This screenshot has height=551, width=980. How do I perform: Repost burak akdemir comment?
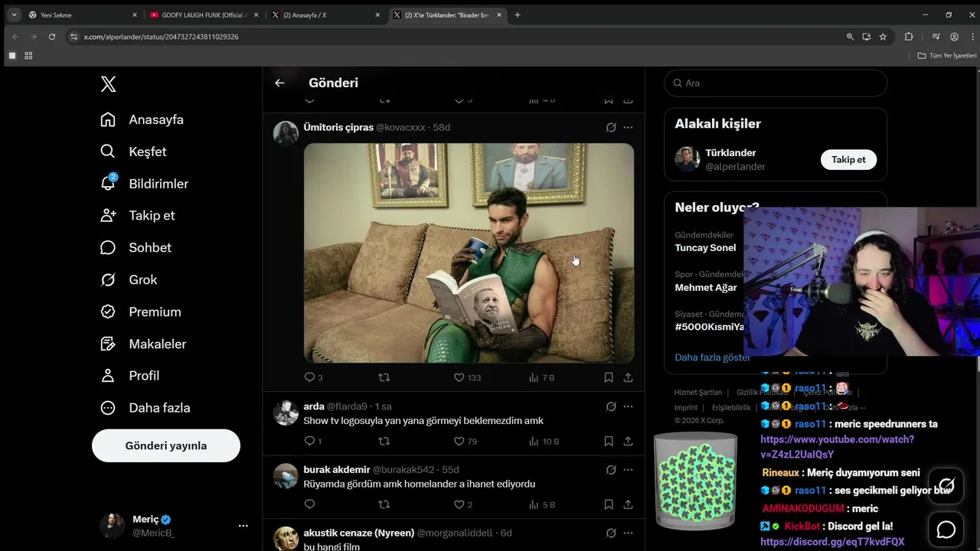[x=384, y=504]
